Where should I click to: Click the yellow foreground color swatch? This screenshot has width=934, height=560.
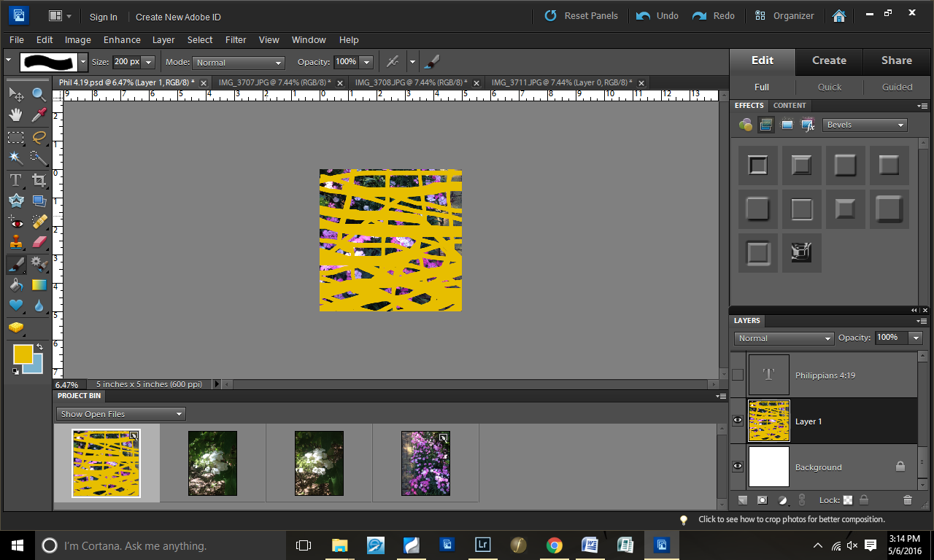coord(23,354)
